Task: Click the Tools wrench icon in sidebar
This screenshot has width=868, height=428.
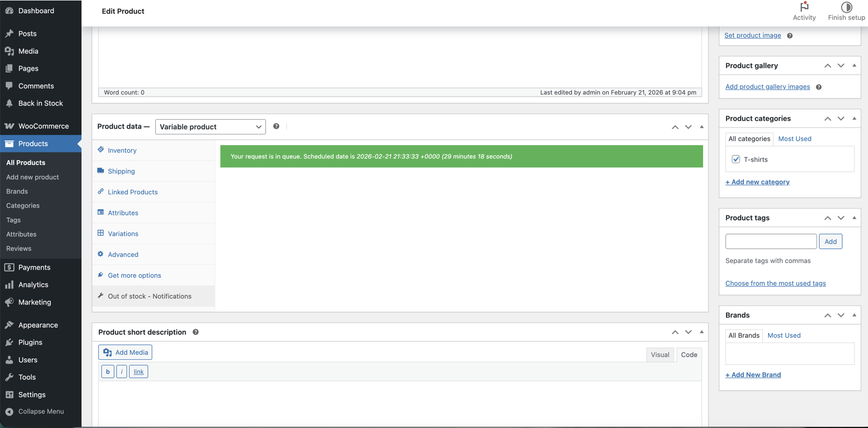Action: tap(9, 377)
